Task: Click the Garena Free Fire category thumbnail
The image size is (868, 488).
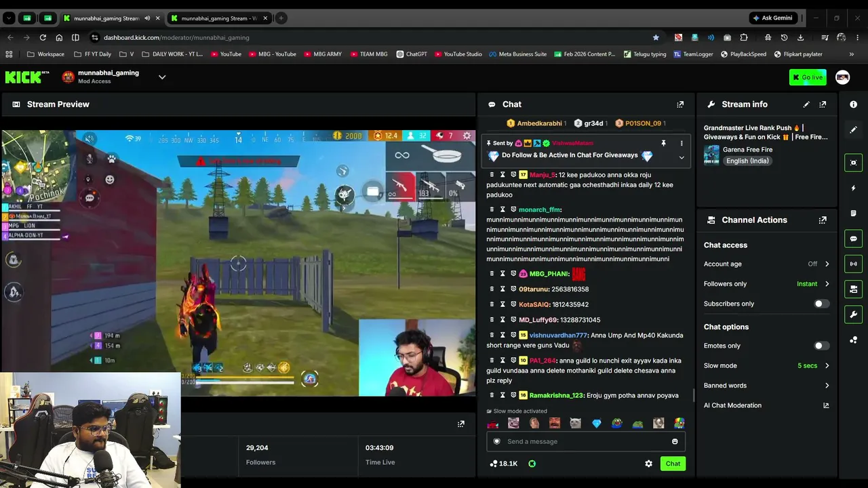Action: pyautogui.click(x=711, y=155)
